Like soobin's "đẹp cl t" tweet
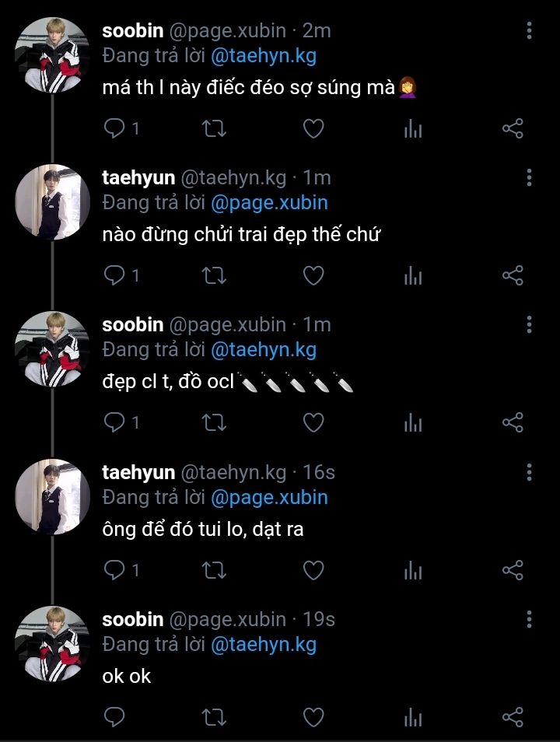 click(313, 422)
